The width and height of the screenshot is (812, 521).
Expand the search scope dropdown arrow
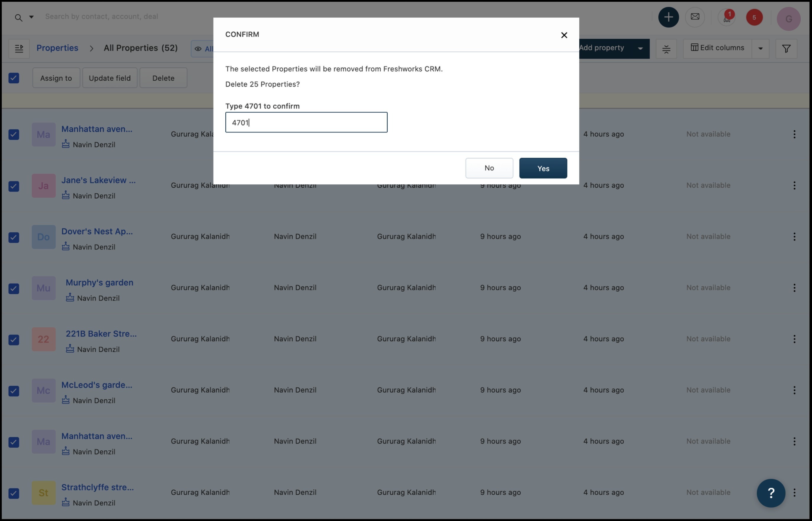(31, 17)
